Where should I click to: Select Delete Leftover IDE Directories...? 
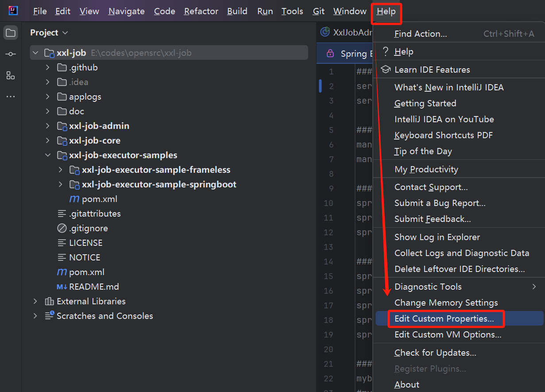pos(460,269)
